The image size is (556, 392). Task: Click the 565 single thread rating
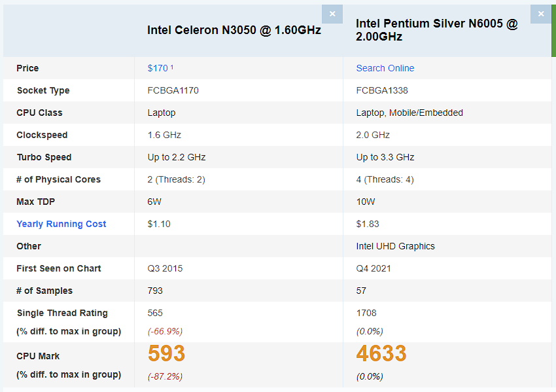(x=155, y=313)
